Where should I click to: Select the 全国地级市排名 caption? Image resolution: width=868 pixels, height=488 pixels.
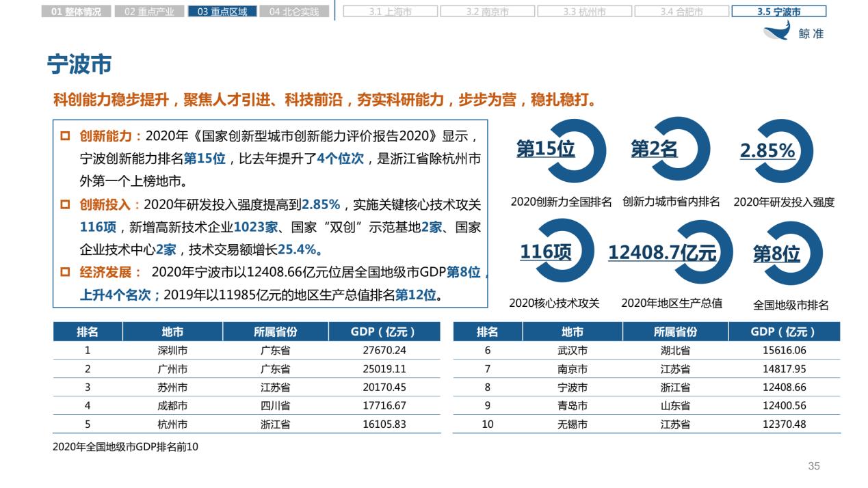(791, 305)
